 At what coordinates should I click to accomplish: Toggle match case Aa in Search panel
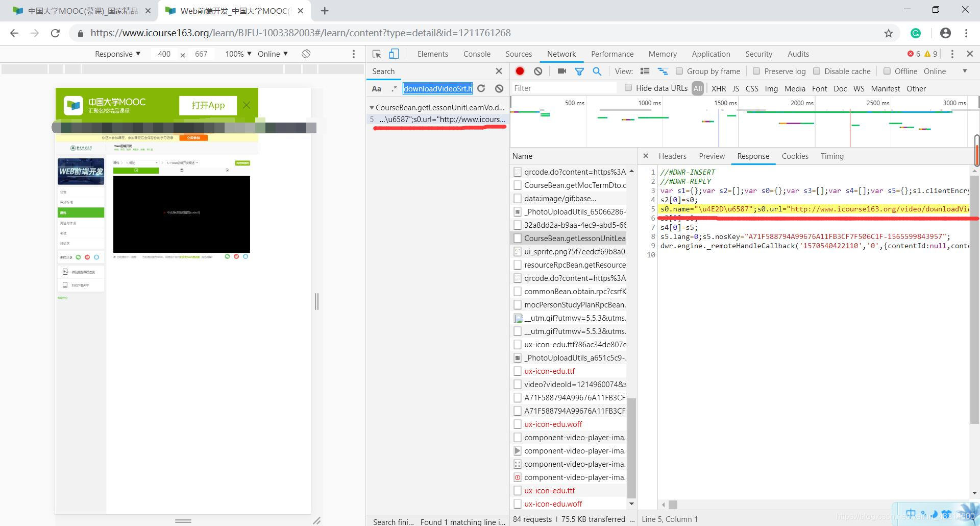coord(377,88)
